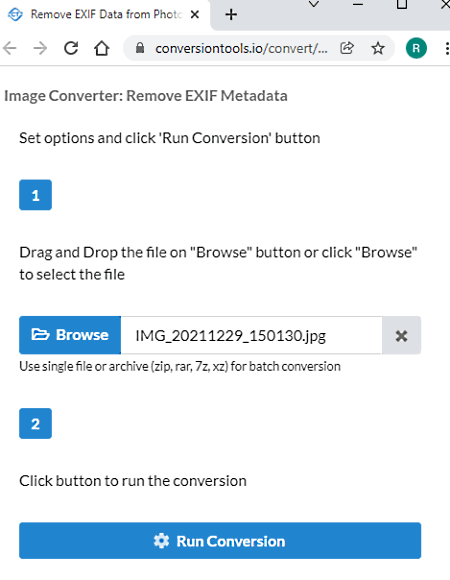Viewport: 450px width, 580px height.
Task: Go back with the back arrow
Action: (10, 48)
